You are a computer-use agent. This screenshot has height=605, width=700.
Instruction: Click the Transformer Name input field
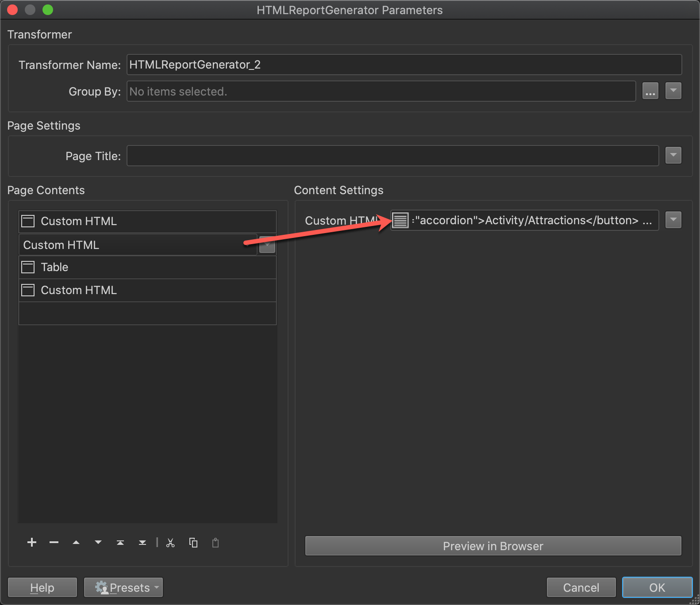[x=404, y=65]
